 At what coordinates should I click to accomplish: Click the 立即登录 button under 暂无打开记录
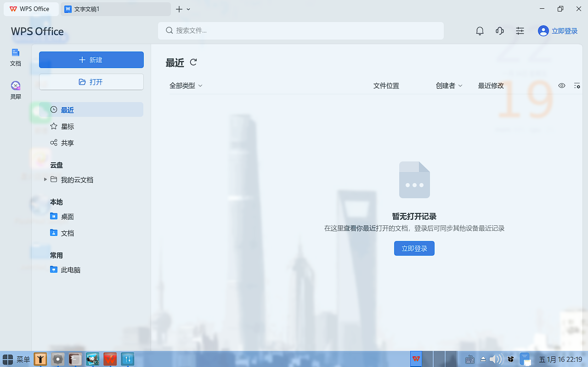pyautogui.click(x=414, y=248)
